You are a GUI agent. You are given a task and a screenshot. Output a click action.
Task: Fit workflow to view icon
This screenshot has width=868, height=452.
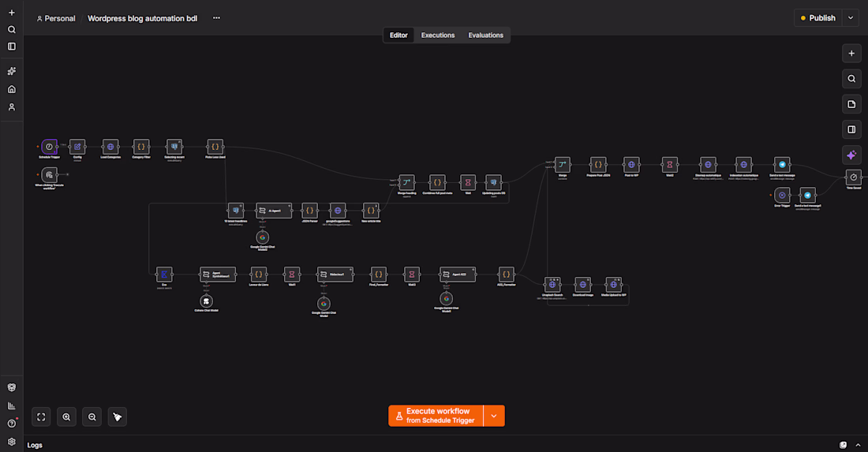pos(41,417)
